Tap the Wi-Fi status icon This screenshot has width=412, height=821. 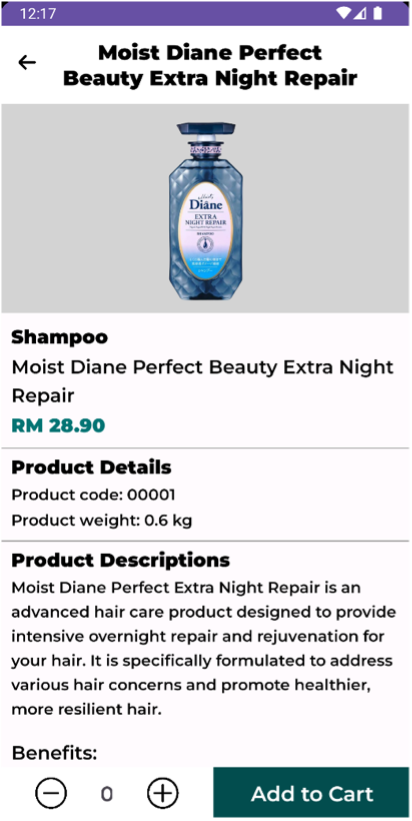tap(343, 13)
